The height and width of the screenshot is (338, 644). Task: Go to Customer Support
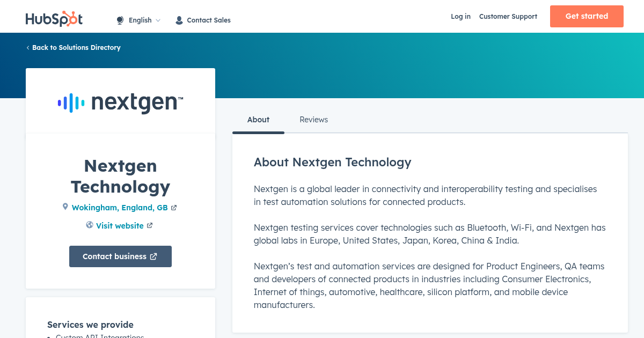tap(508, 17)
